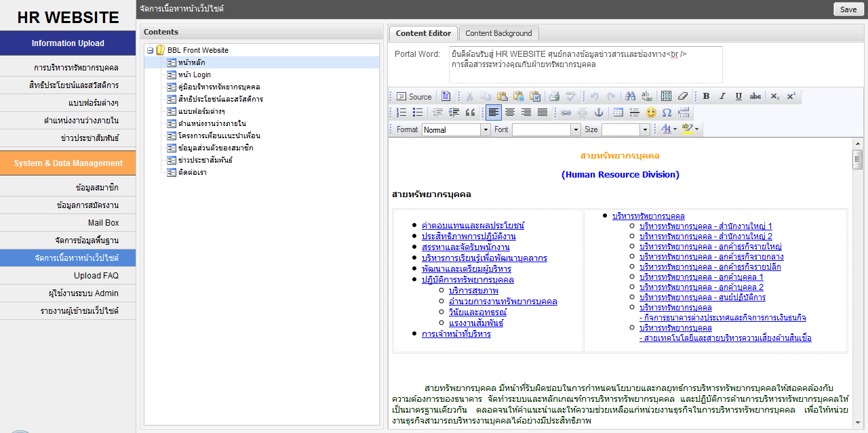
Task: Collapse the BBL Front Website tree node
Action: 150,50
